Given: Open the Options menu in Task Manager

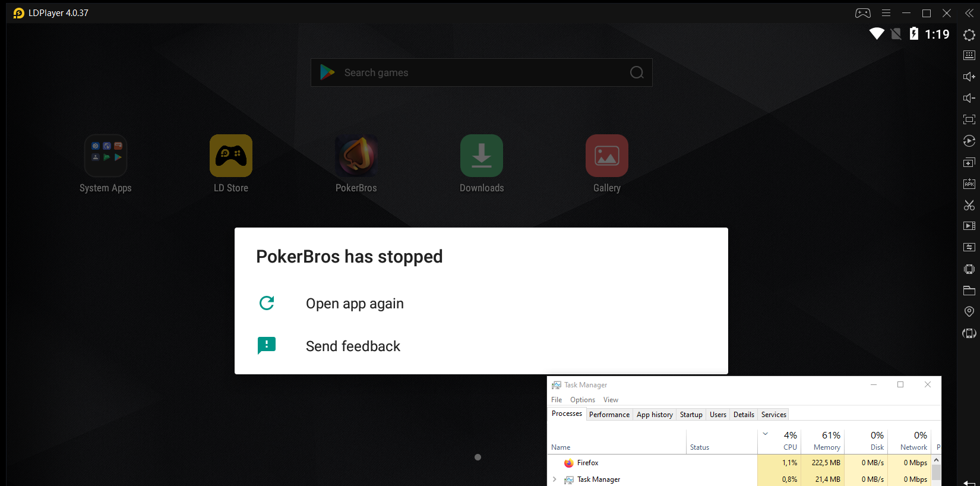Looking at the screenshot, I should pyautogui.click(x=583, y=400).
